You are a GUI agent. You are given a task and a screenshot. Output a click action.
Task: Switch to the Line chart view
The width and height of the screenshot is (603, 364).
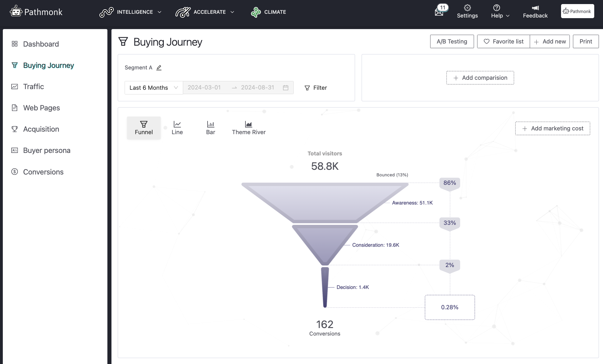tap(177, 128)
